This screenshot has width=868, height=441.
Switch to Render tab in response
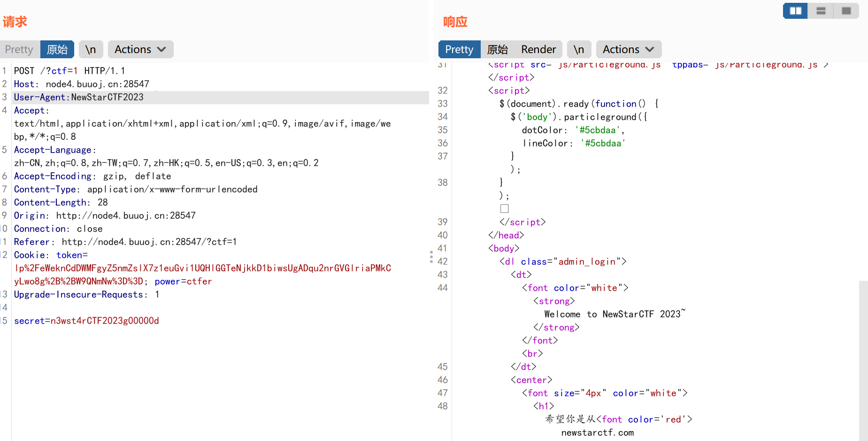pyautogui.click(x=538, y=49)
